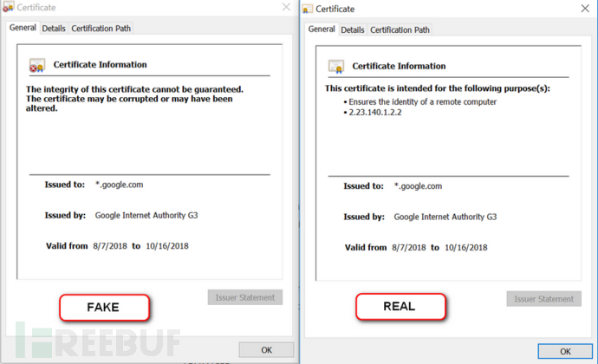Click OK in the REAL certificate window
The height and width of the screenshot is (364, 598).
565,351
